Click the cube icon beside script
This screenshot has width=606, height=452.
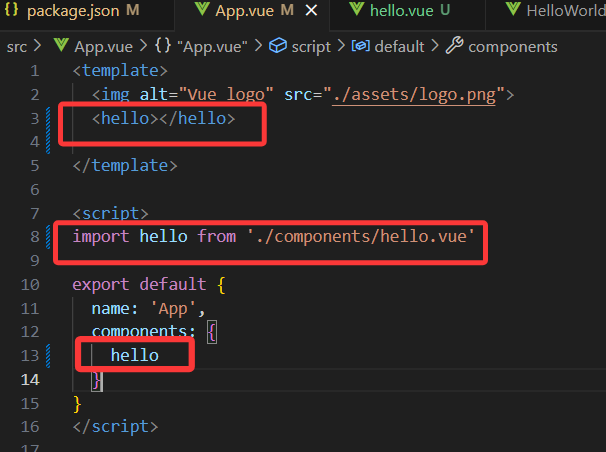coord(278,46)
